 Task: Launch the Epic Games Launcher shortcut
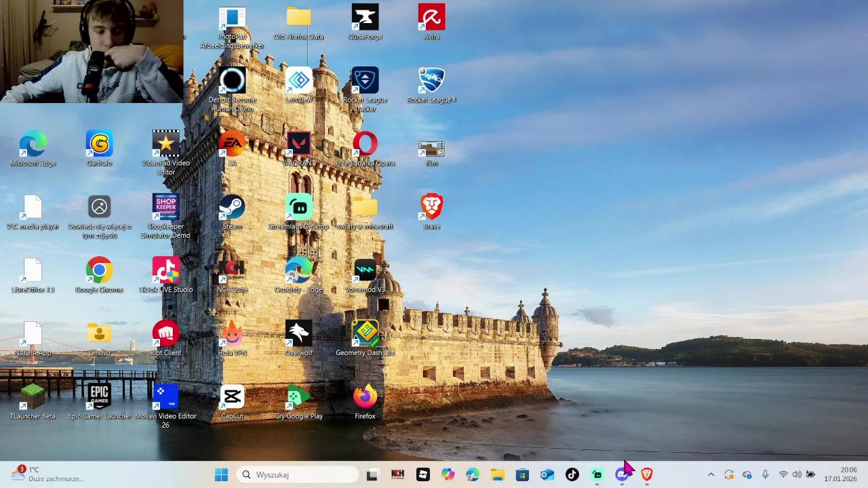tap(99, 401)
